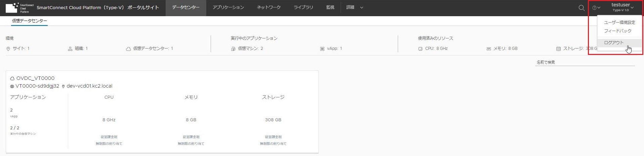The height and width of the screenshot is (156, 644).
Task: Click the location pin beside dev-vcd01.kc2.local
Action: 63,86
